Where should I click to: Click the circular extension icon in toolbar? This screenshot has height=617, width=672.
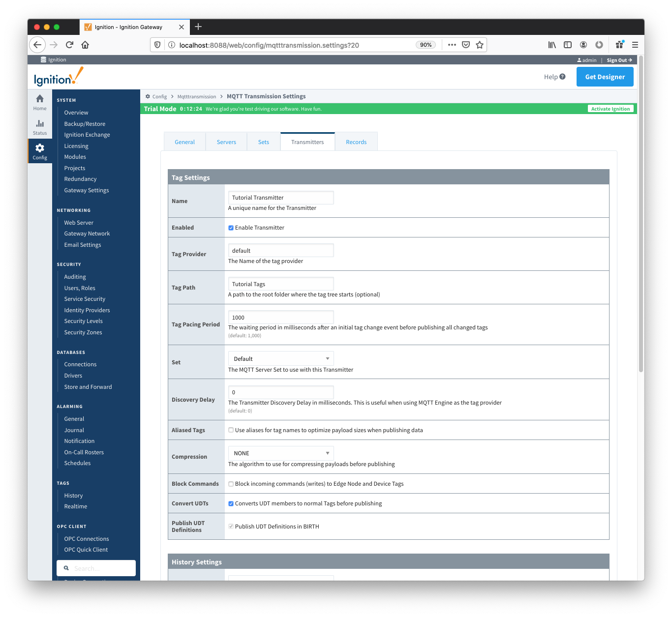(599, 45)
